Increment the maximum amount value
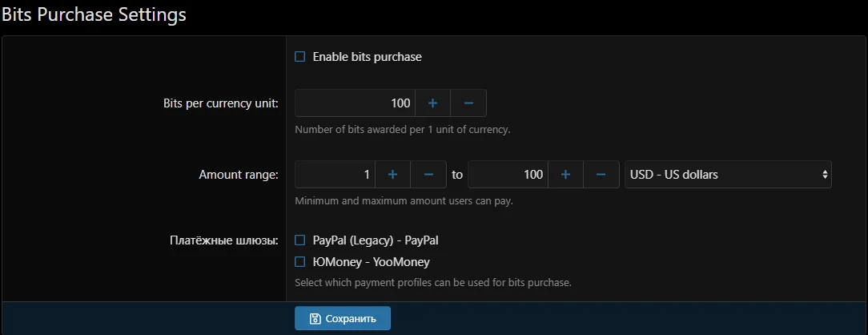Screen dimensions: 868x335 point(565,175)
